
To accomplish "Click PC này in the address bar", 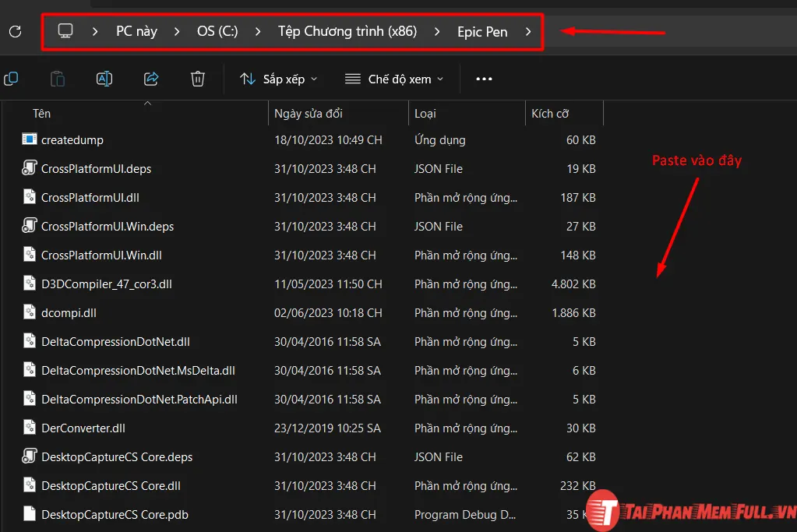I will (x=136, y=31).
